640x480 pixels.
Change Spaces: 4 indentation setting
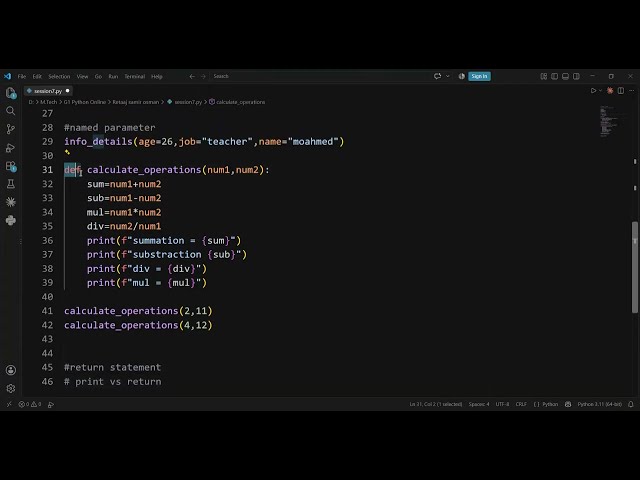click(x=479, y=404)
